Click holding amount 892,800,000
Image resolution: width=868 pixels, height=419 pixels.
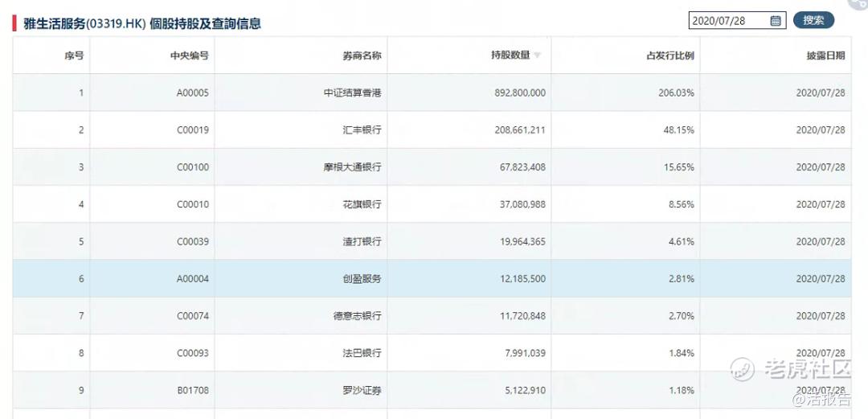coord(520,92)
